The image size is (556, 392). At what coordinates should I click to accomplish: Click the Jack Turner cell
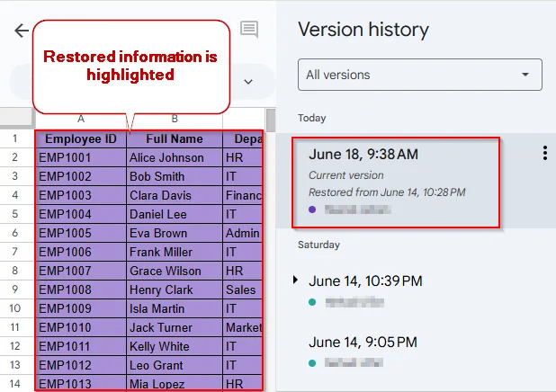point(175,327)
